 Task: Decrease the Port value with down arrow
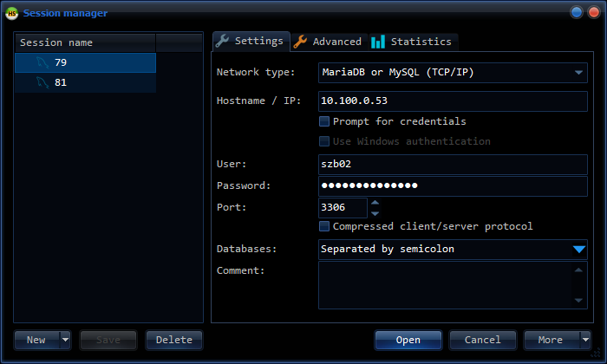[x=375, y=213]
